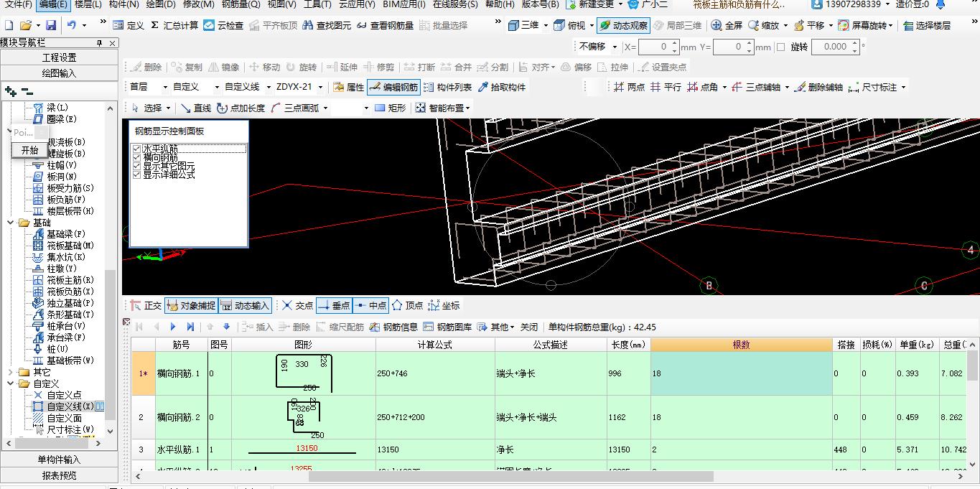This screenshot has height=489, width=980.
Task: Open 查看钢筋量 view rebar quantity
Action: tap(385, 25)
